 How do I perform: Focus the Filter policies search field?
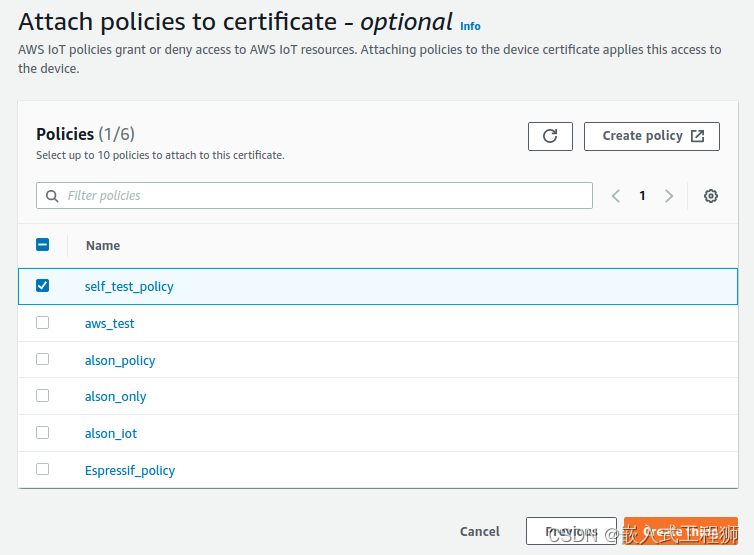314,196
